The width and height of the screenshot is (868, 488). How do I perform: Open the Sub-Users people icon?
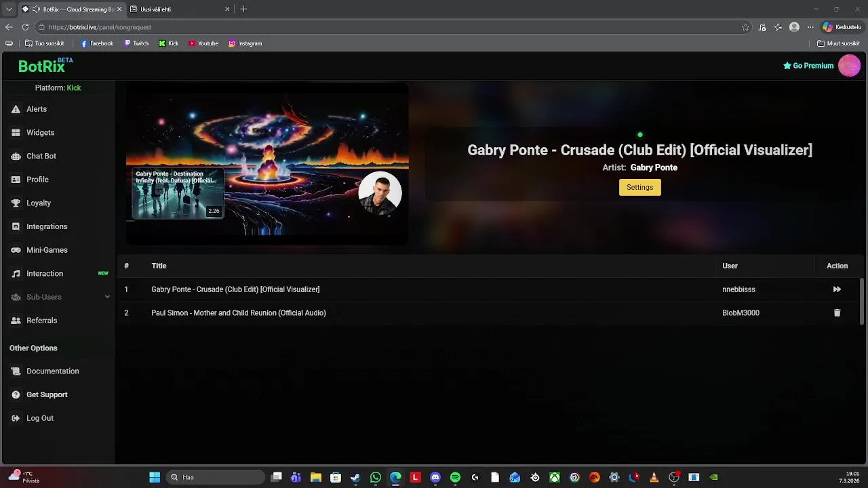[16, 297]
